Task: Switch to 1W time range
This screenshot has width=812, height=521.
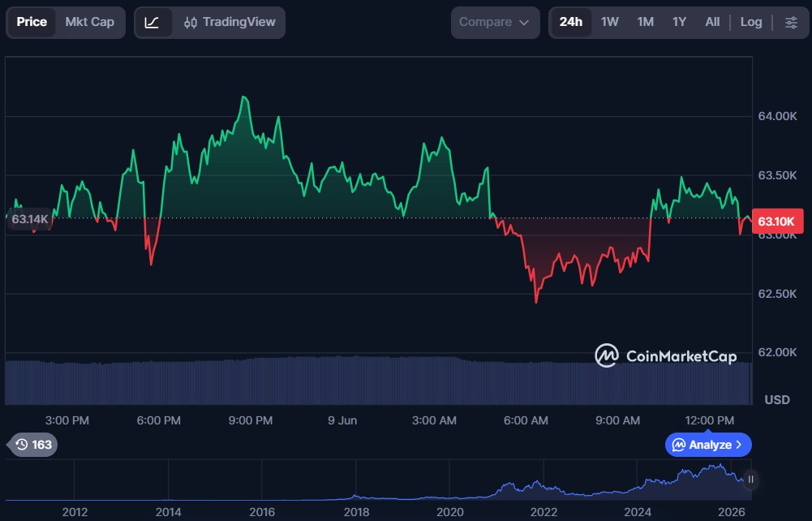Action: [x=609, y=22]
